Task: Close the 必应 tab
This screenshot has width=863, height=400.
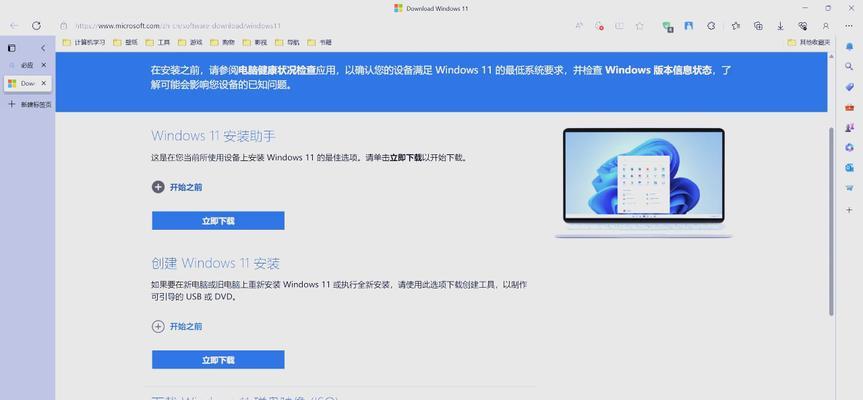Action: [x=44, y=65]
